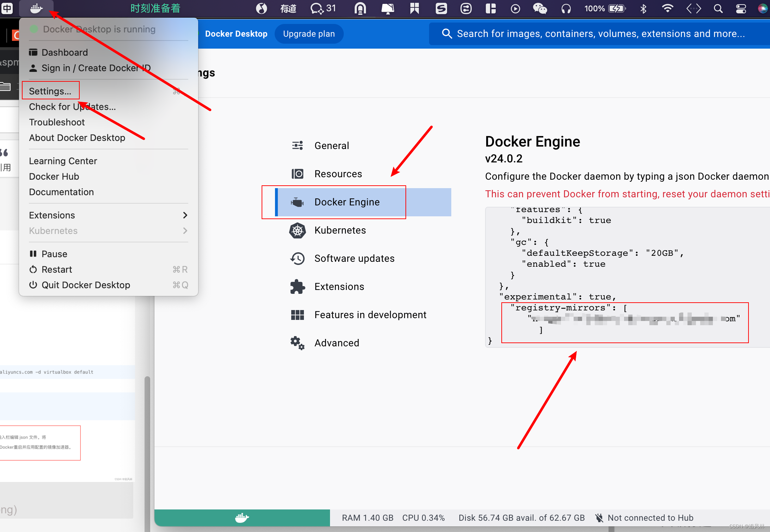
Task: Select the Docker Engine settings tab
Action: [347, 202]
